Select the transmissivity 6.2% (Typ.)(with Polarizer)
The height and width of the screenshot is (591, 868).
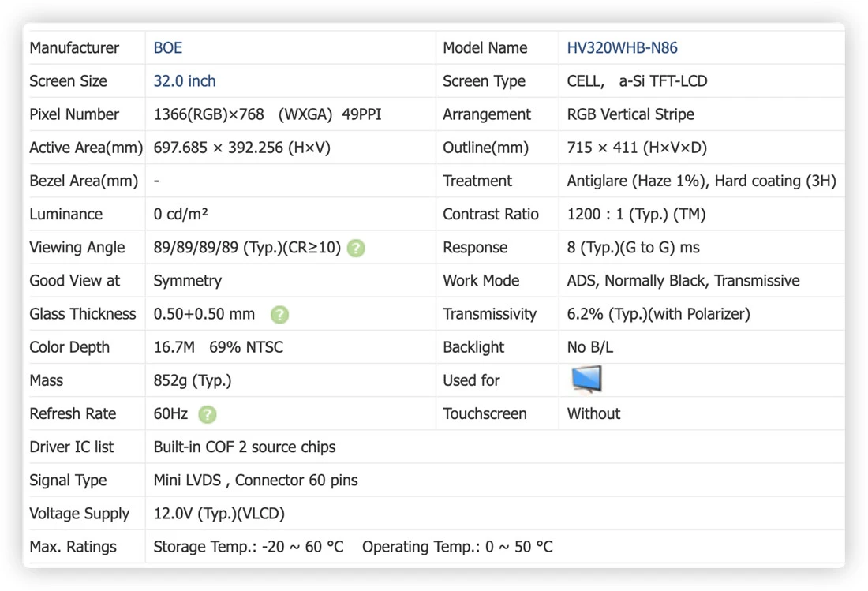659,314
